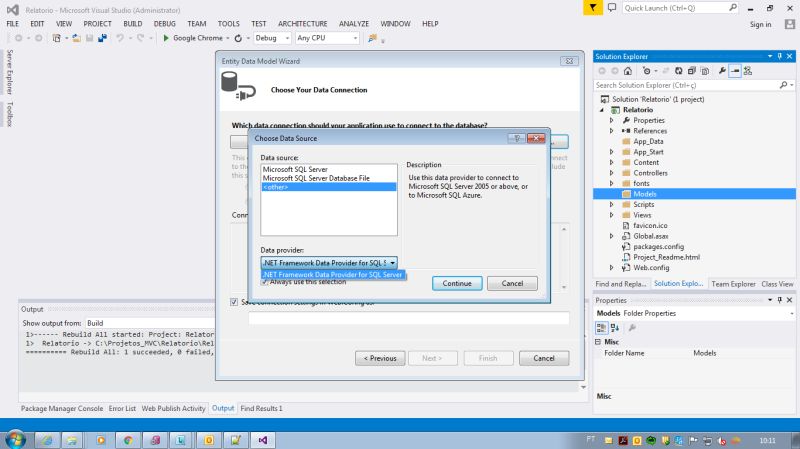Click the Open File toolbar icon
The image size is (800, 449).
77,38
